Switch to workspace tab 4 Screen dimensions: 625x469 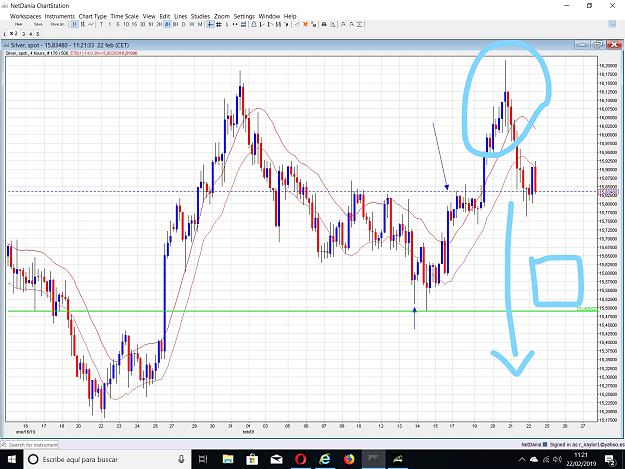[31, 34]
